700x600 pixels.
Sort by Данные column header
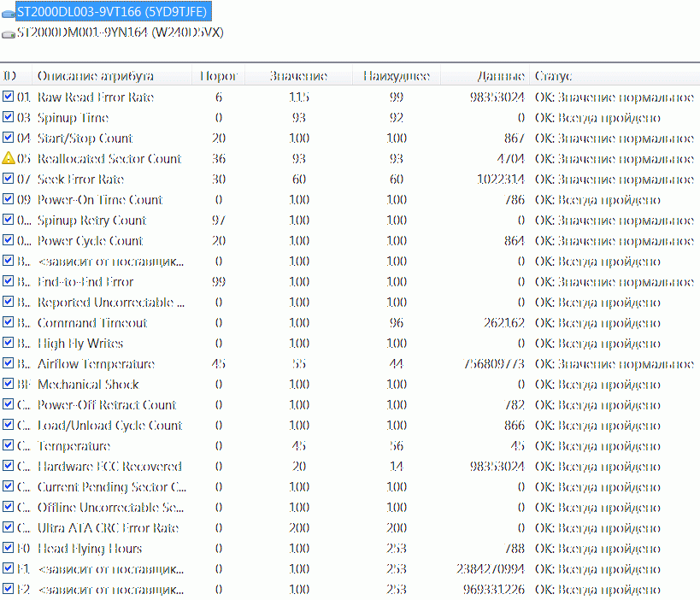485,75
